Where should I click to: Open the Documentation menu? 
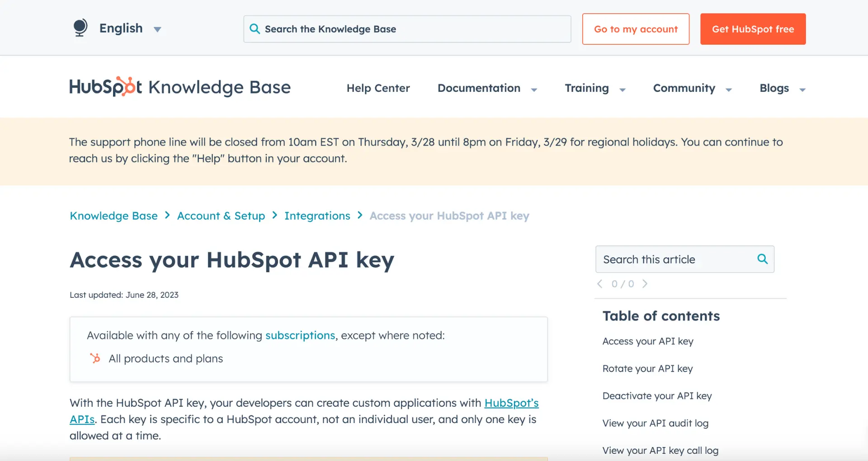(x=479, y=88)
